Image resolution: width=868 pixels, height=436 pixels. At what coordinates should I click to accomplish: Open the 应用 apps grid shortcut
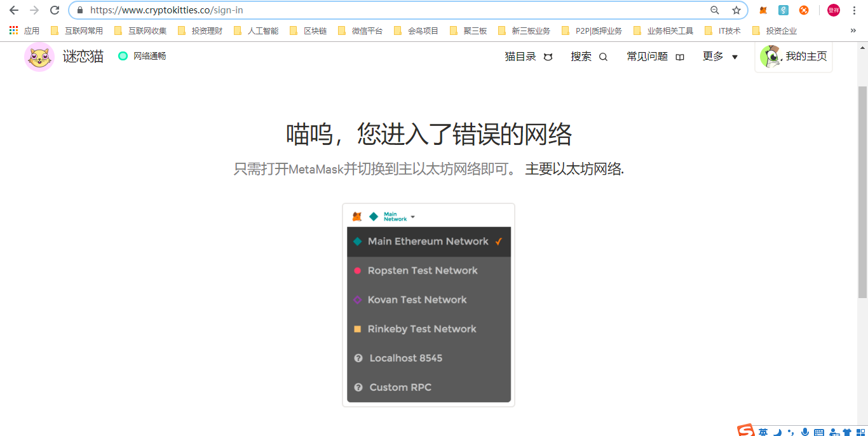(24, 31)
